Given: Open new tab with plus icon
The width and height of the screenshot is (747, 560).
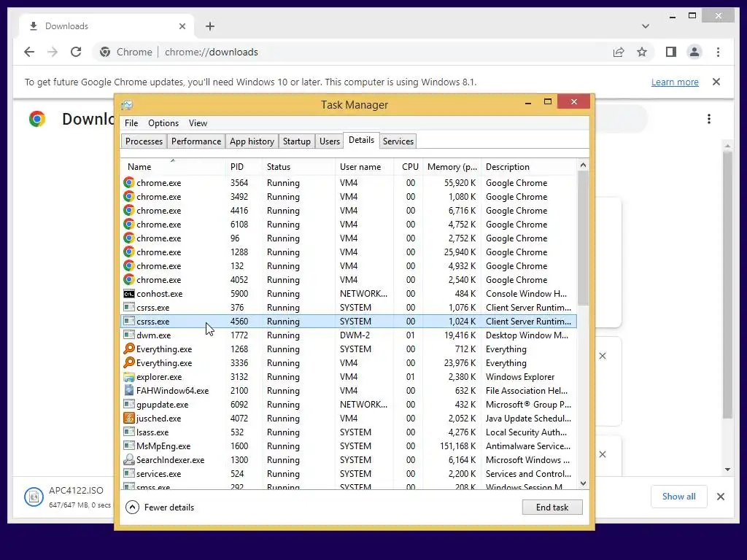Looking at the screenshot, I should 210,26.
